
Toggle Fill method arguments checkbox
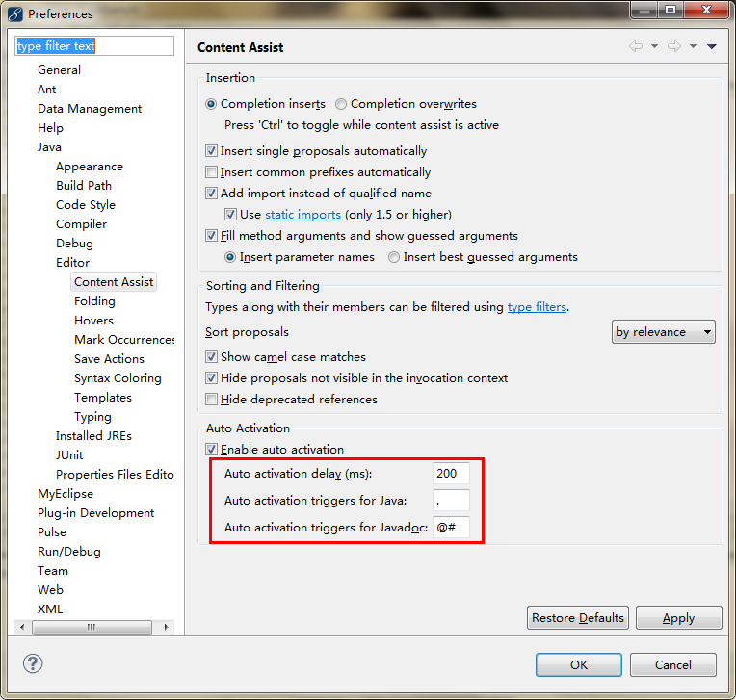(x=211, y=236)
